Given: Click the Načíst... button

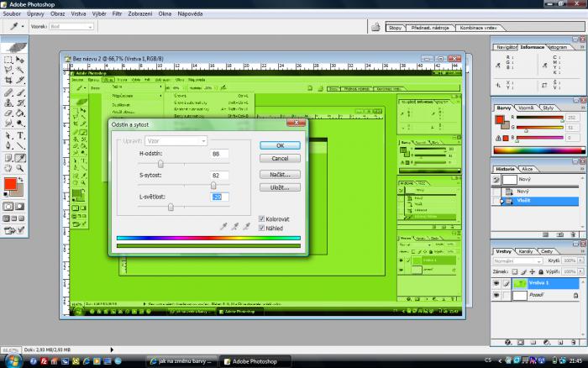Looking at the screenshot, I should (280, 175).
